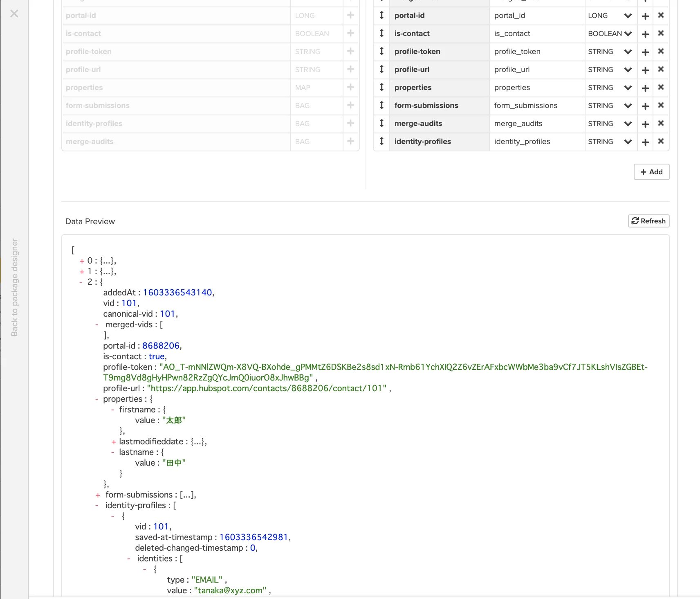Remove the form_submissions mapping row
Viewport: 700px width, 599px height.
[x=661, y=106]
